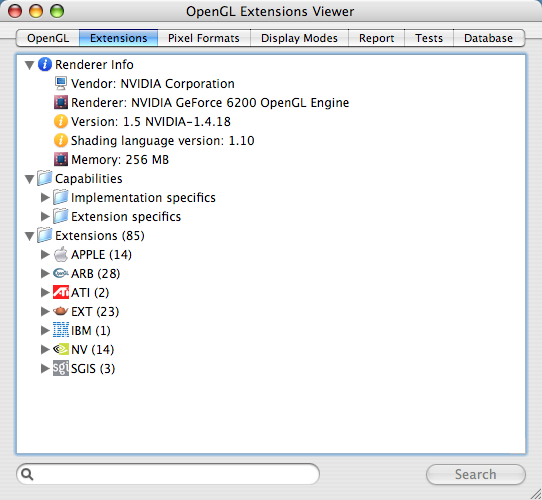Collapse the Capabilities section
The width and height of the screenshot is (542, 500).
[x=29, y=179]
